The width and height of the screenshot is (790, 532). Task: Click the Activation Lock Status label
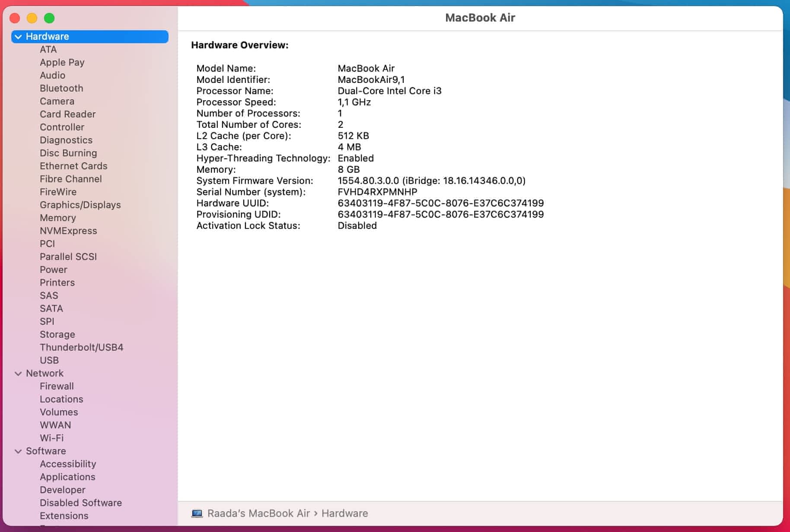pyautogui.click(x=248, y=226)
